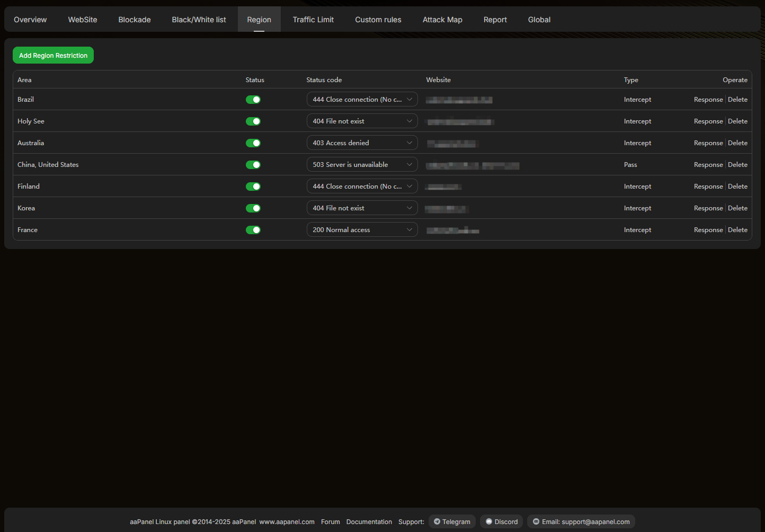Open Response settings for Finland
The image size is (765, 532).
click(x=708, y=187)
